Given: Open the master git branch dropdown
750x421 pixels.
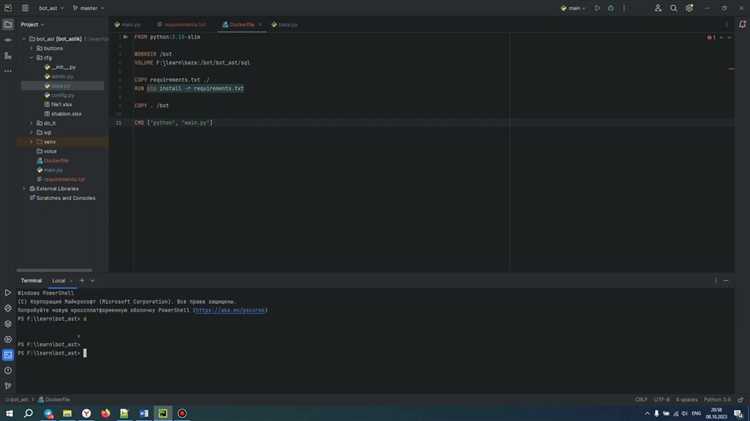Looking at the screenshot, I should pos(88,8).
